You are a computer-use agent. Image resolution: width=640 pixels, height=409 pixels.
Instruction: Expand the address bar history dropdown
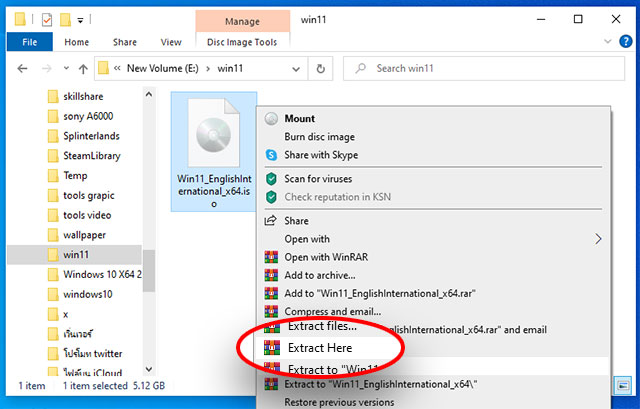(296, 69)
